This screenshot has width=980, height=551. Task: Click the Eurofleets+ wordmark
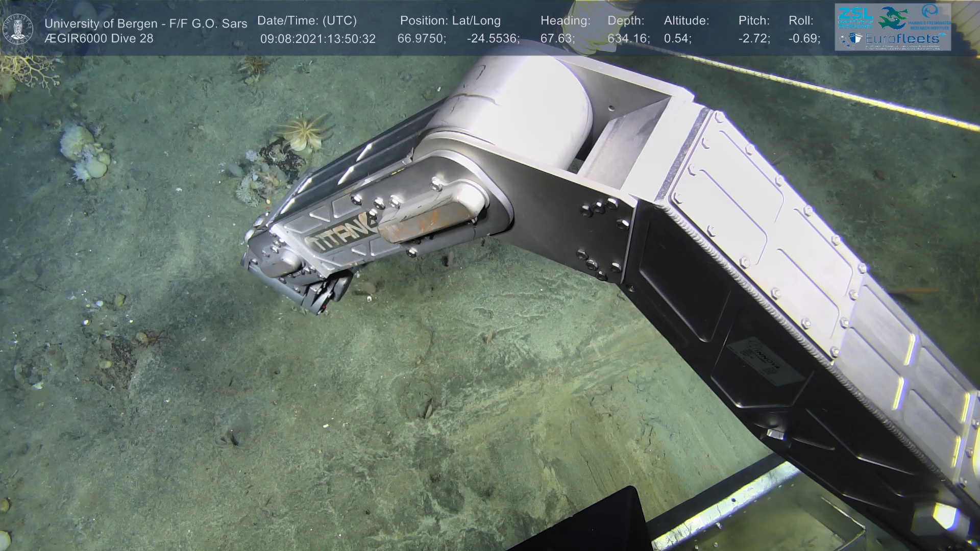[901, 39]
